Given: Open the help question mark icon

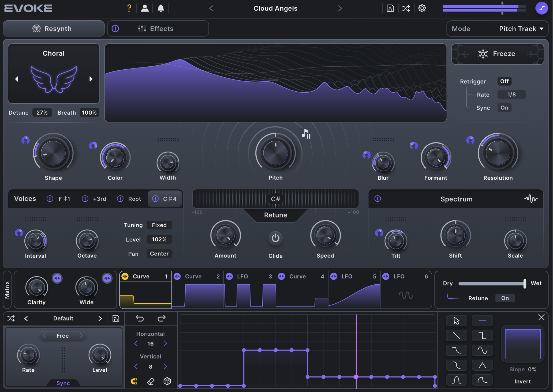Looking at the screenshot, I should [129, 8].
